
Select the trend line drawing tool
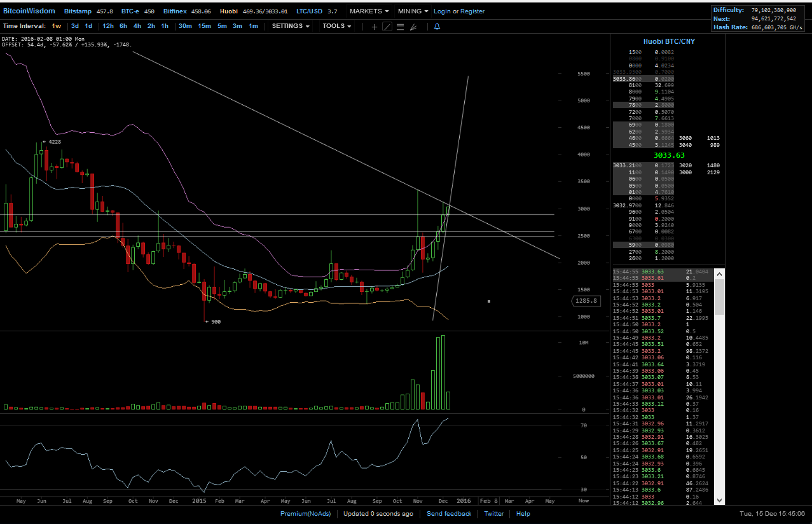(x=387, y=27)
